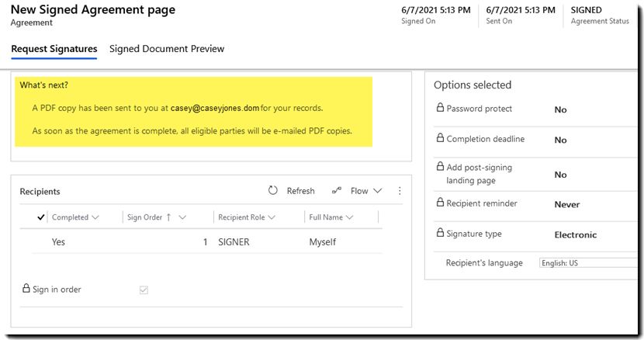This screenshot has height=340, width=644.
Task: Click lock icon beside Sign in order
Action: [x=26, y=290]
